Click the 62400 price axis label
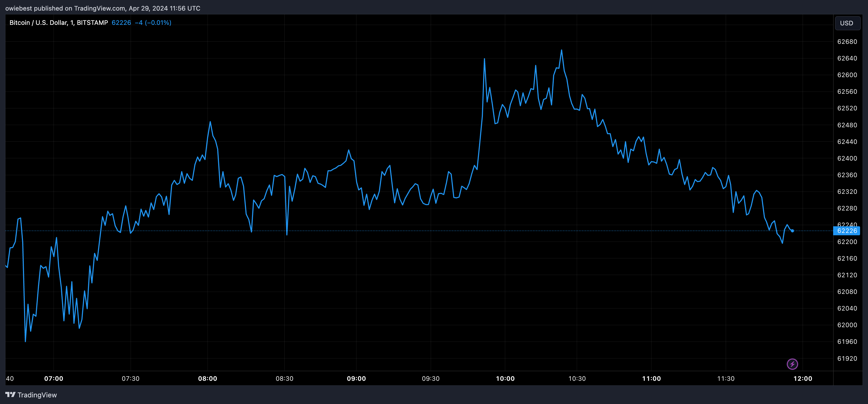The image size is (868, 404). point(847,158)
